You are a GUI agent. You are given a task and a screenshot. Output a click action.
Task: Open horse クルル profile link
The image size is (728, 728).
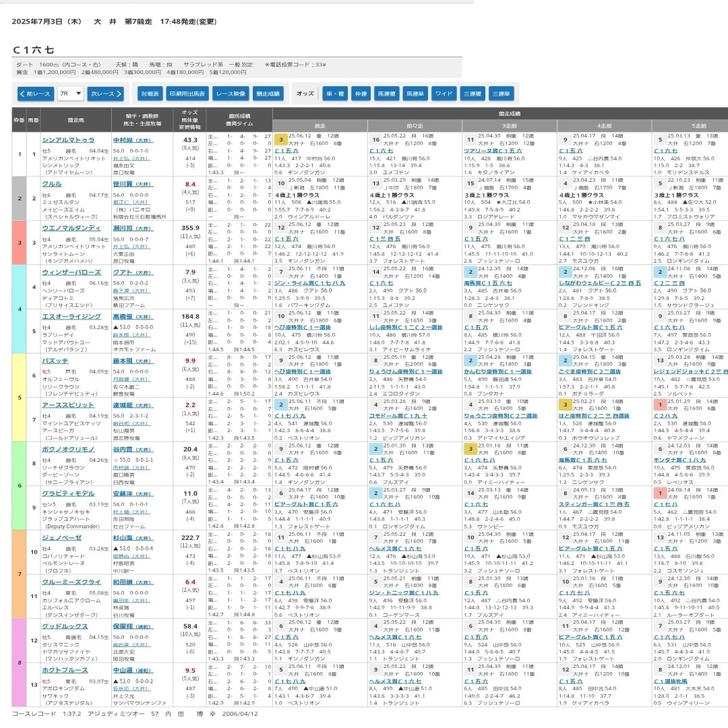[51, 184]
